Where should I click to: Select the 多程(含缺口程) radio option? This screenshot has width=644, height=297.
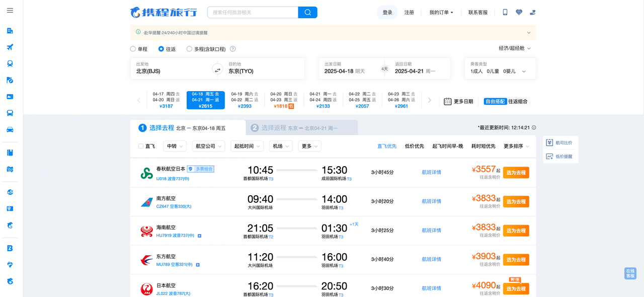190,49
